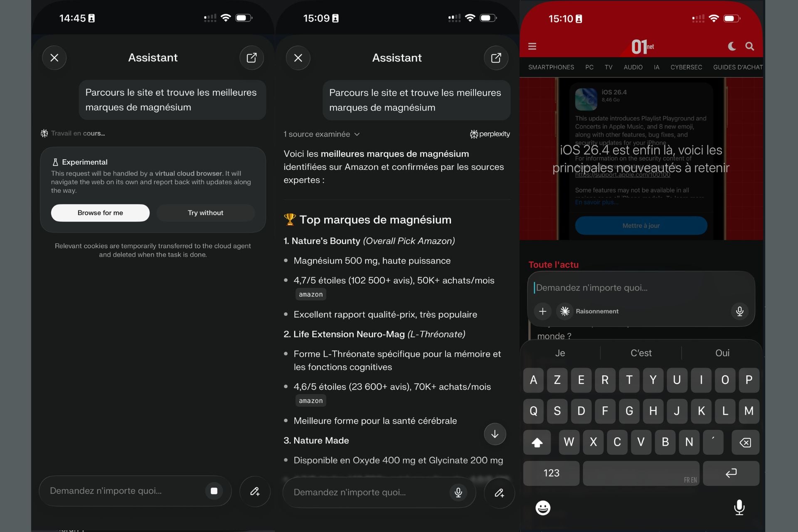The width and height of the screenshot is (798, 532).
Task: Open the 01net hamburger menu
Action: [x=532, y=46]
